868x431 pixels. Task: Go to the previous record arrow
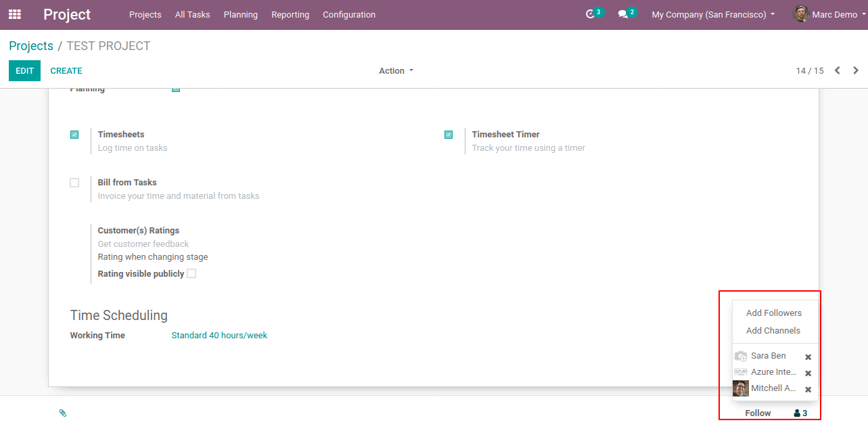pyautogui.click(x=838, y=70)
